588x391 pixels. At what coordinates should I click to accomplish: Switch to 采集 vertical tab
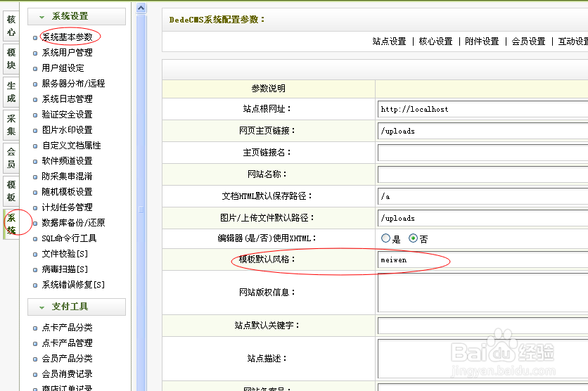(11, 124)
